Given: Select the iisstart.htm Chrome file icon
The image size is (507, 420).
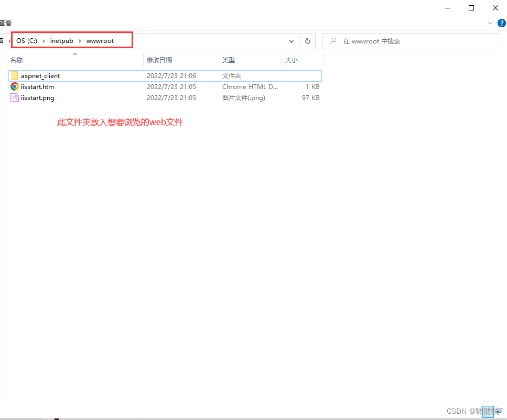Looking at the screenshot, I should 15,87.
